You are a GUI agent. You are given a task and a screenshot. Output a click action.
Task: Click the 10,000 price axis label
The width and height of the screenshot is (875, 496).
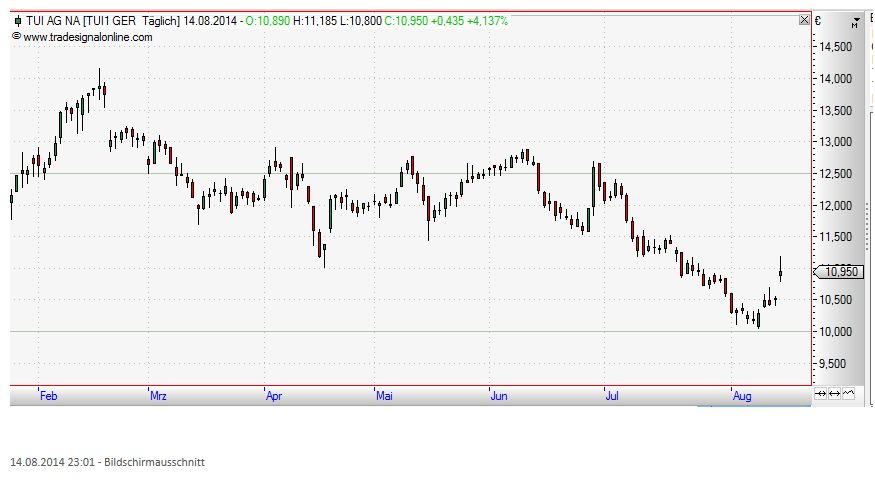pos(835,331)
